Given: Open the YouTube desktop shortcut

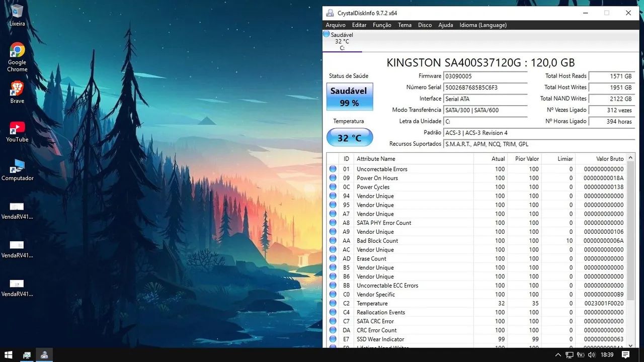Looking at the screenshot, I should (17, 128).
